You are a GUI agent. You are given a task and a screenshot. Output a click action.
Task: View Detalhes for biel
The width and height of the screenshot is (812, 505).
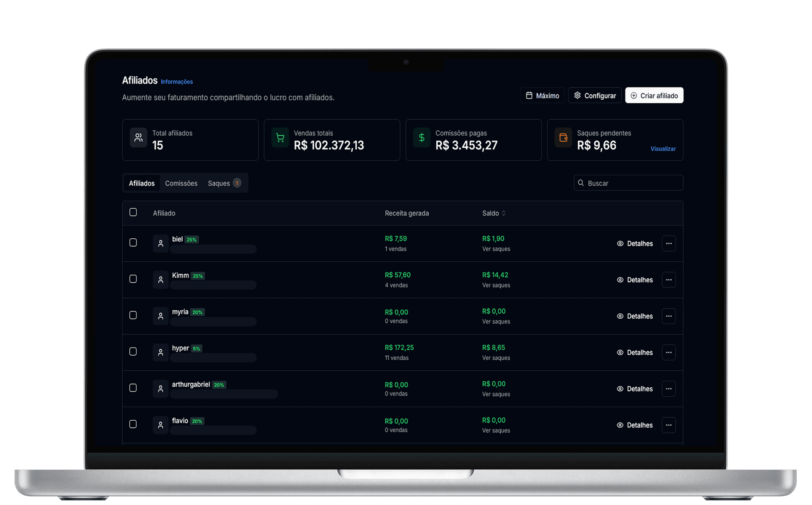(635, 243)
